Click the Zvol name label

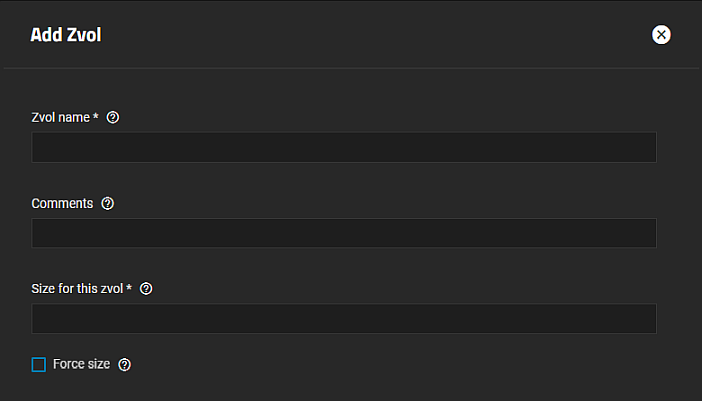click(60, 118)
